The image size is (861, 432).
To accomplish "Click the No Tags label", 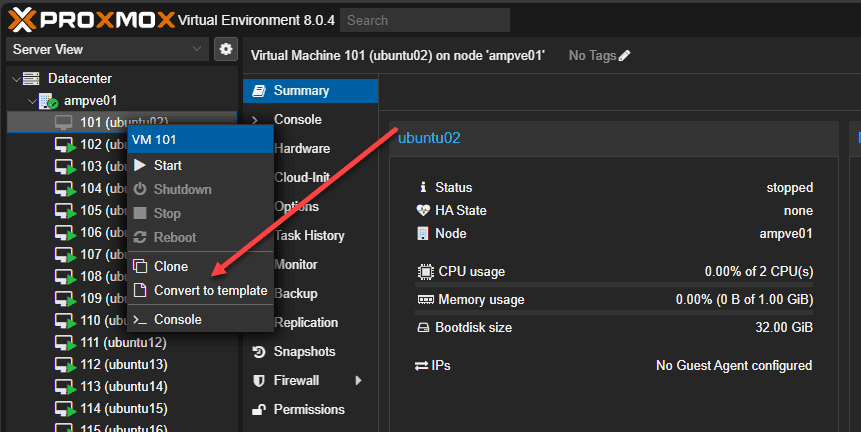I will (x=592, y=55).
